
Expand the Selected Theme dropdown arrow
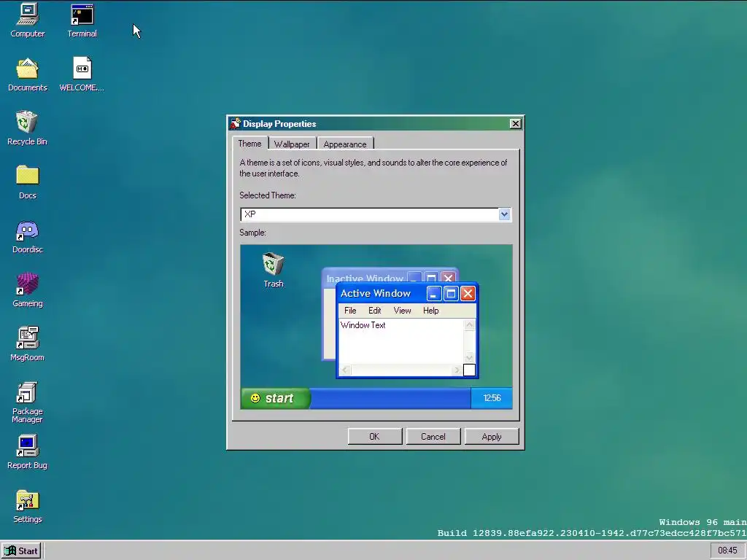pyautogui.click(x=504, y=214)
